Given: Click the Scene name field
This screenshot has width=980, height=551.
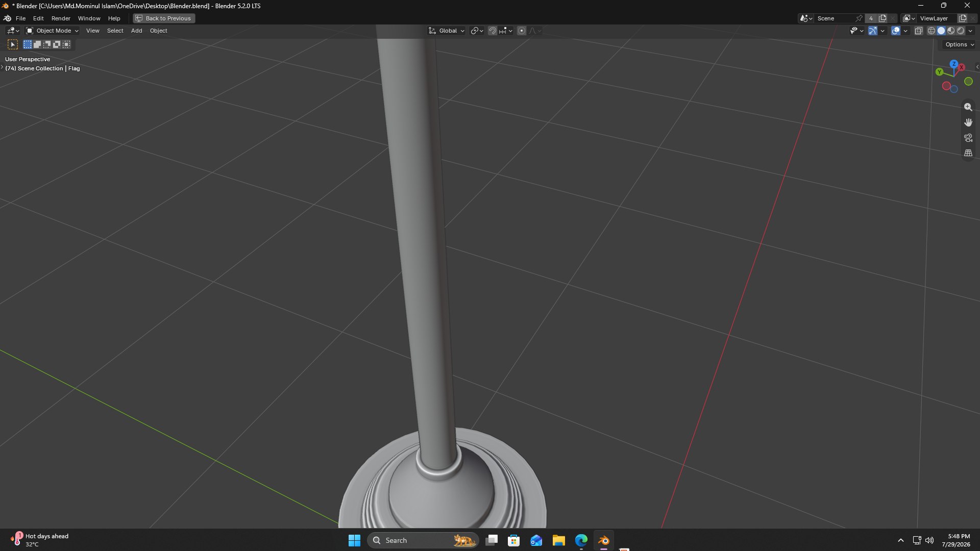Looking at the screenshot, I should pyautogui.click(x=833, y=18).
